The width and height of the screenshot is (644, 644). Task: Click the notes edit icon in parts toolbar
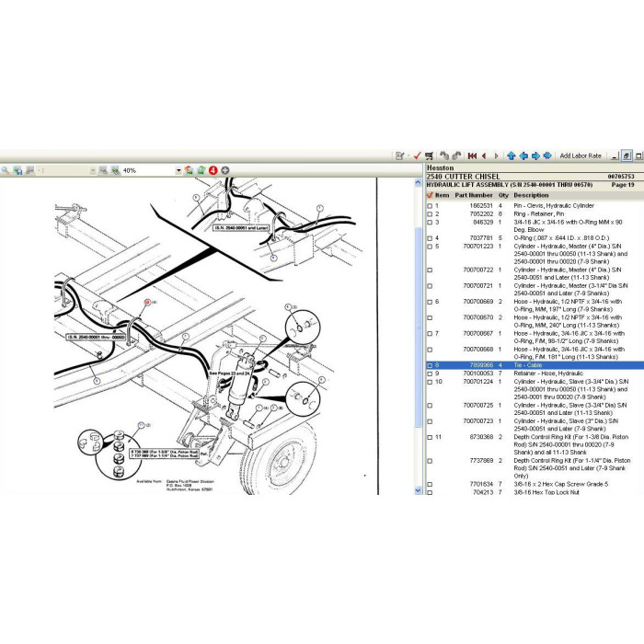pyautogui.click(x=399, y=155)
